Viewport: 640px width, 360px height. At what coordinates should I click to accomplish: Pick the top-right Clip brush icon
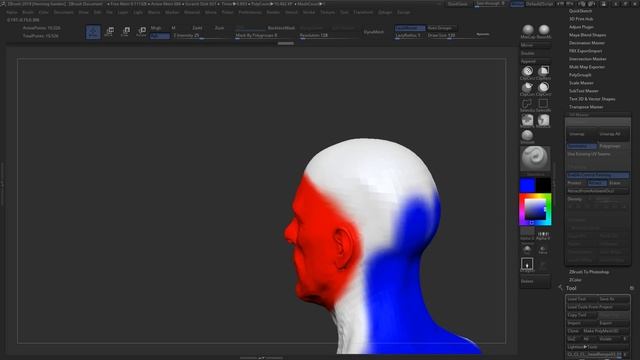[x=543, y=71]
